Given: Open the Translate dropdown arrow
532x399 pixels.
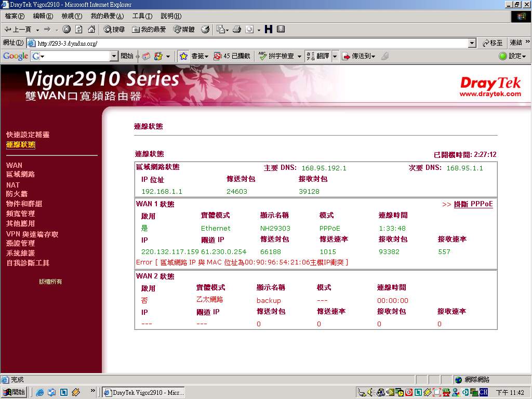Looking at the screenshot, I should 335,56.
